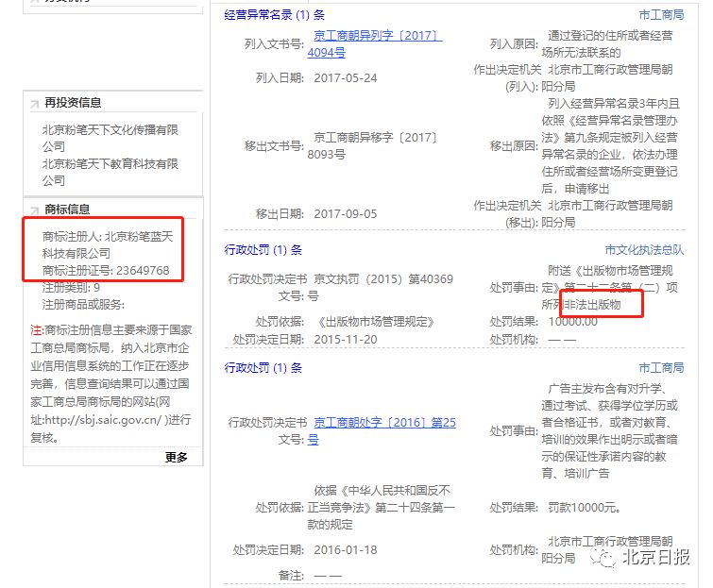Select trademark number 商标注册证号: 23649768
This screenshot has width=713, height=588.
[106, 270]
